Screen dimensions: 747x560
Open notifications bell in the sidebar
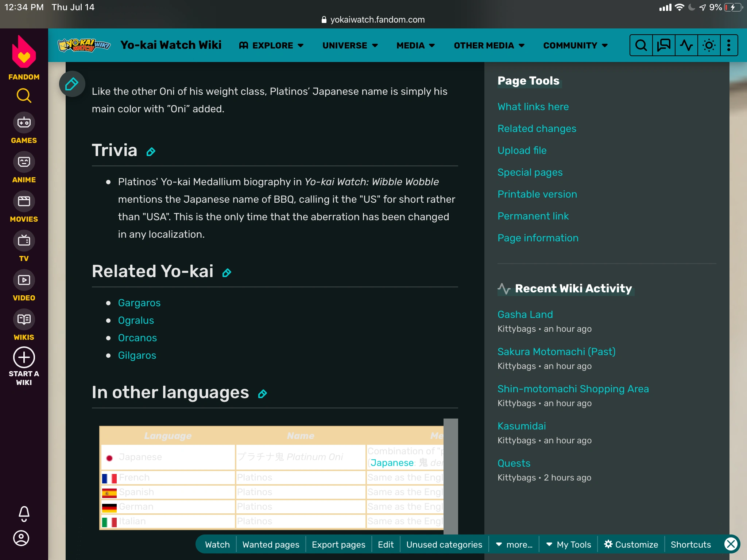24,513
